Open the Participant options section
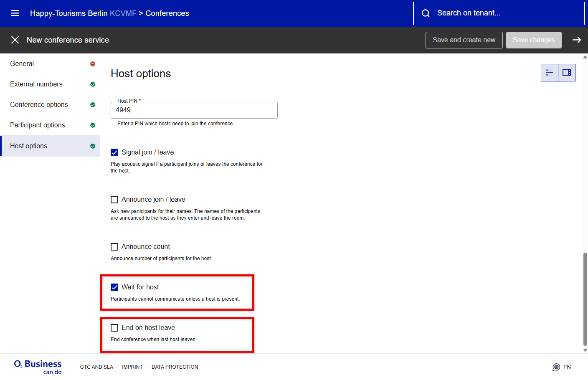The width and height of the screenshot is (588, 380). click(38, 125)
